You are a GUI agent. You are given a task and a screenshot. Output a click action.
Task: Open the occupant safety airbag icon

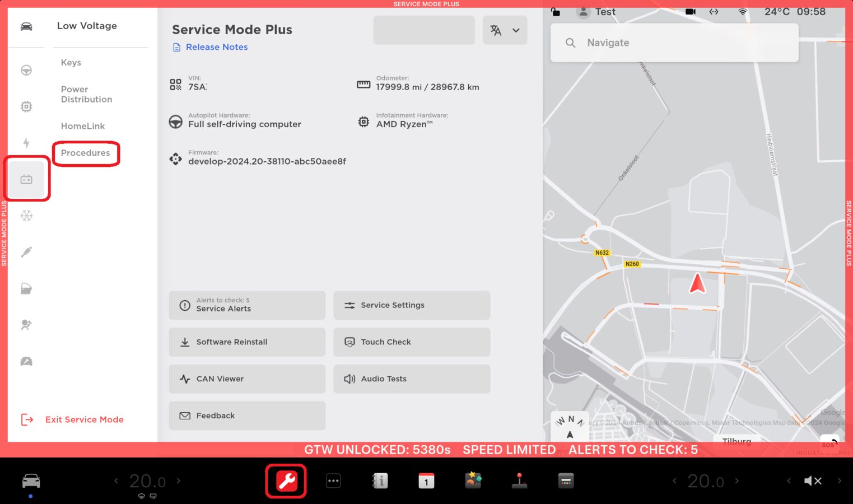[26, 325]
